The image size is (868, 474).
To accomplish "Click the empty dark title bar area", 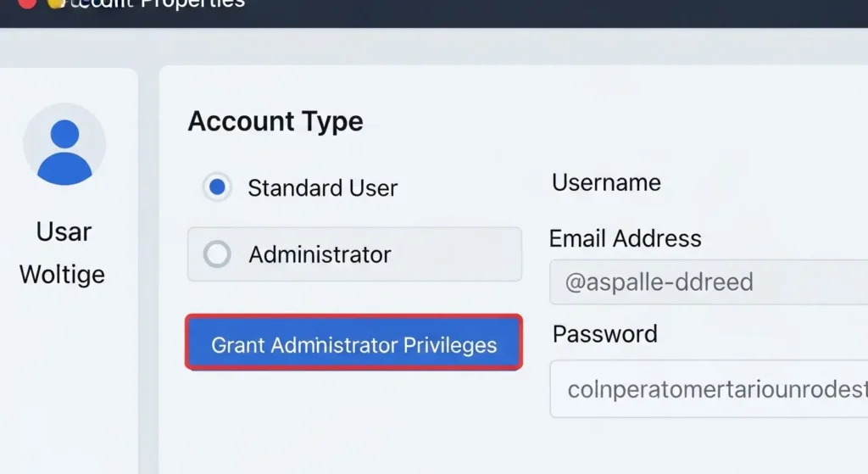I will tap(554, 12).
